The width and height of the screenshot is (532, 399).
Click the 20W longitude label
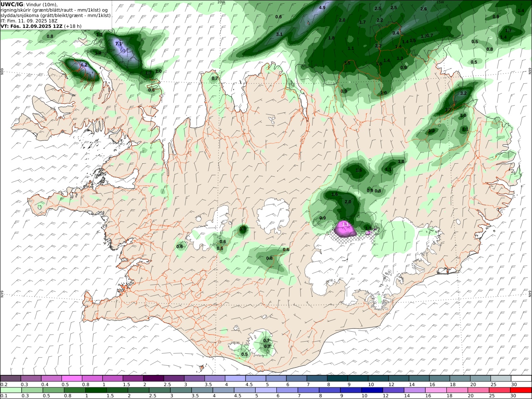coord(221,2)
